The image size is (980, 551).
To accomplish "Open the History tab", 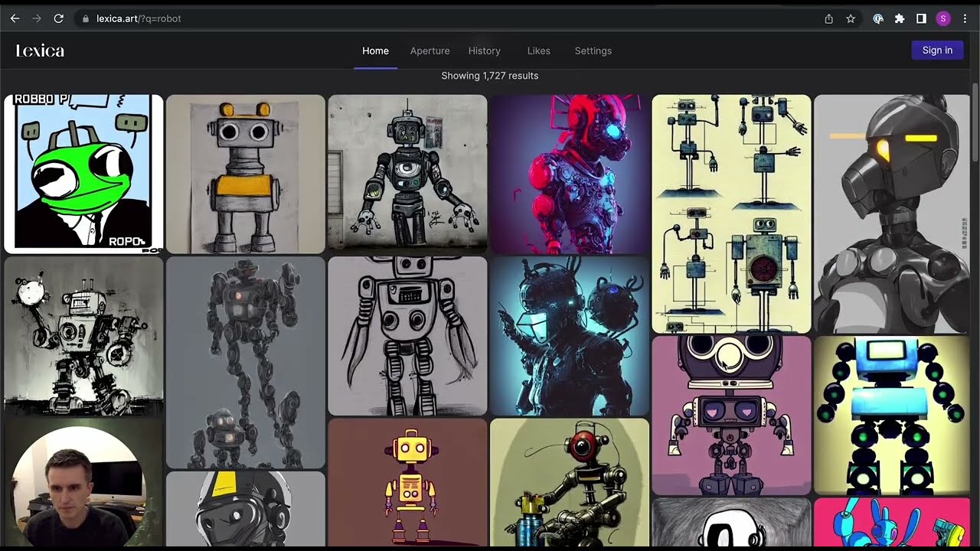I will [x=484, y=51].
